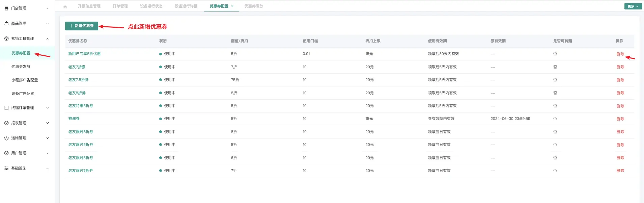644x203 pixels.
Task: Open the 设备广告配置 sidebar item
Action: tap(23, 94)
